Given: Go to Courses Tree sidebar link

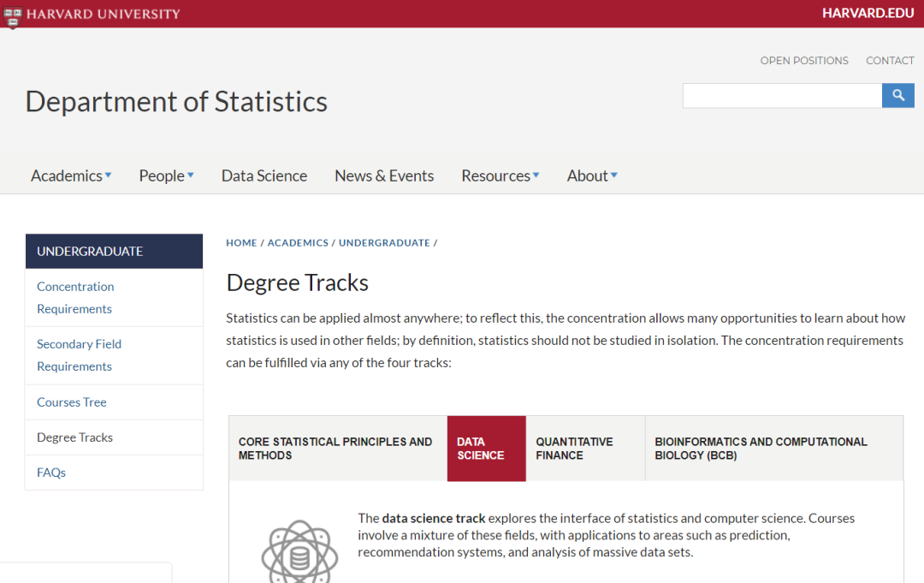Looking at the screenshot, I should tap(72, 402).
